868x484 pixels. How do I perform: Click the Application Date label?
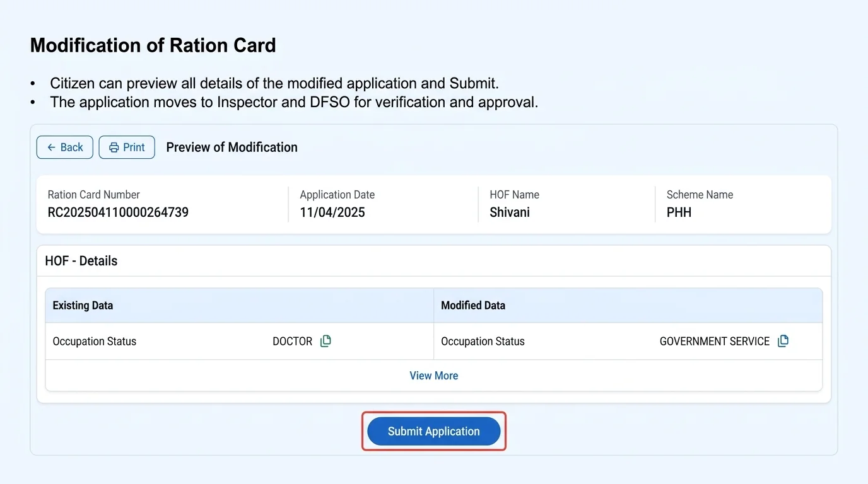(x=337, y=195)
